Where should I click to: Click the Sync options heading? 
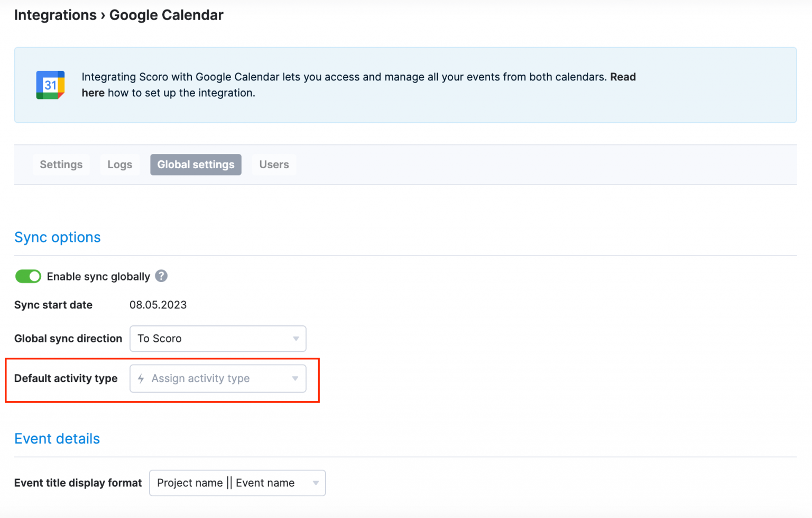(x=57, y=237)
